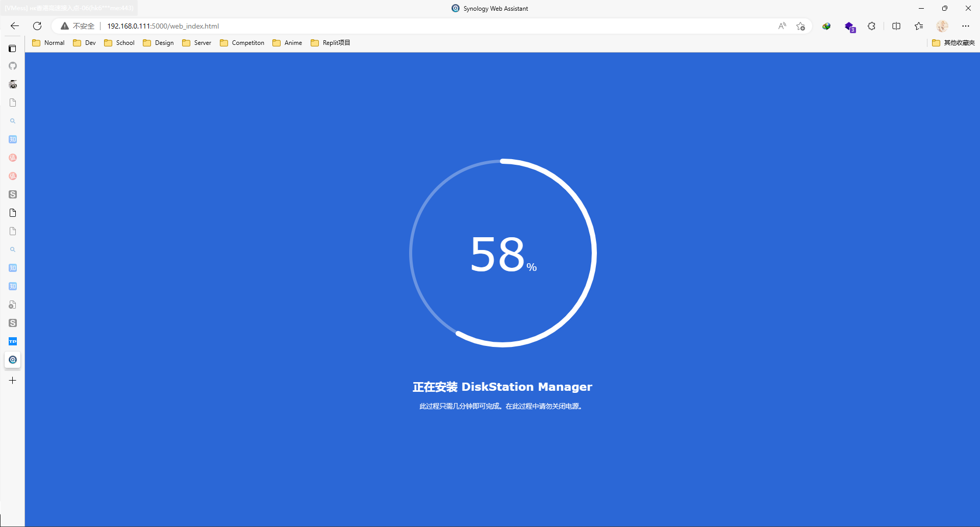Expand the Dev bookmarks folder
The image size is (980, 527).
85,43
